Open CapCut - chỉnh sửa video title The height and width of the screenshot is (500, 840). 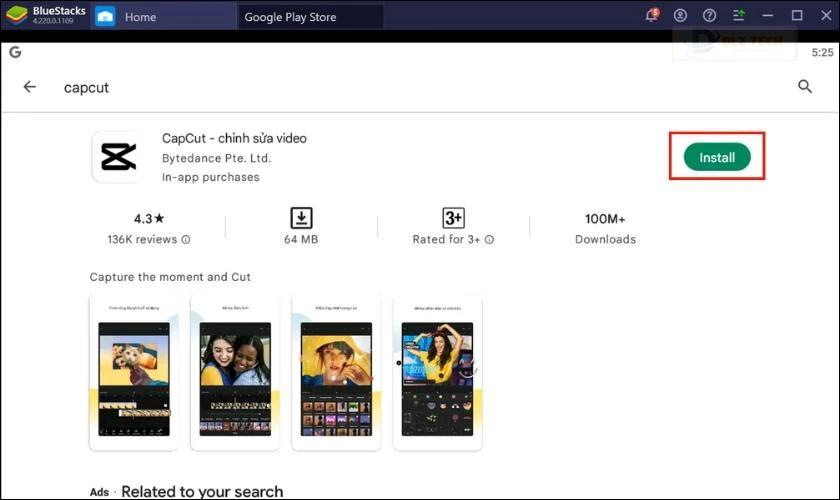click(234, 138)
